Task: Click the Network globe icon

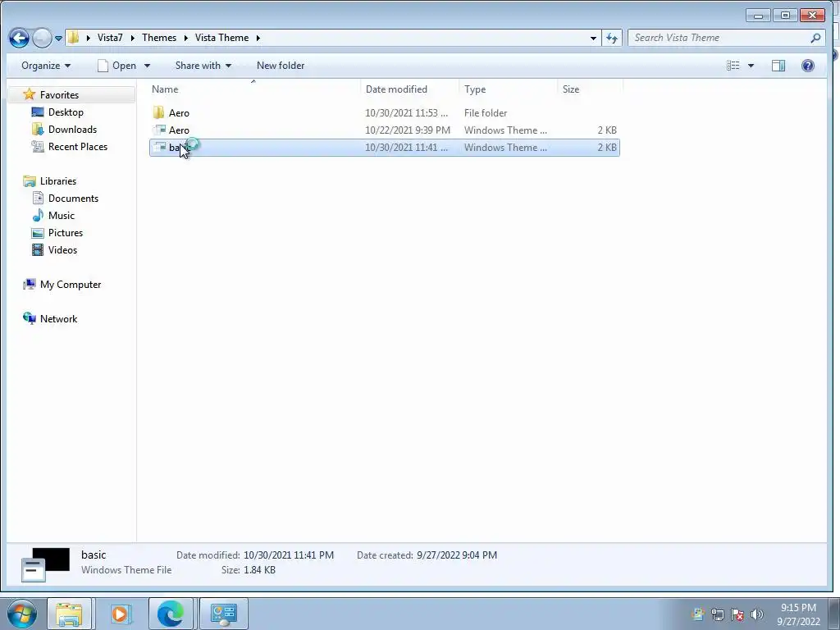Action: 29,318
